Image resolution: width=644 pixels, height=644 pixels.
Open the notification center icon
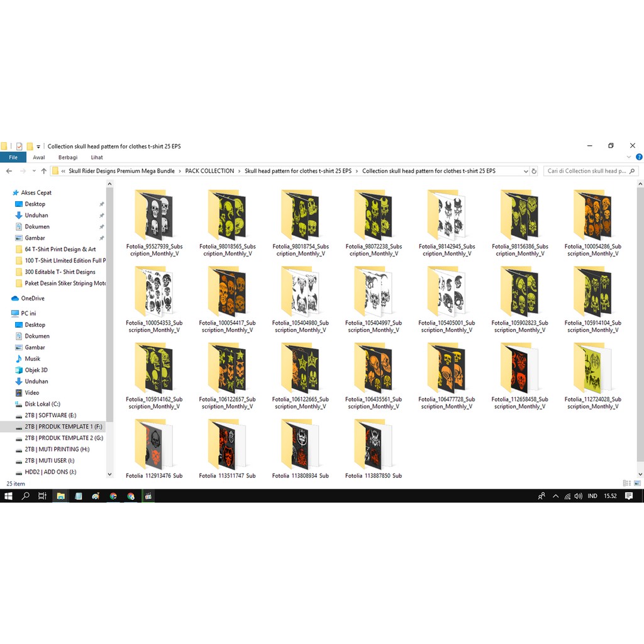pyautogui.click(x=629, y=496)
